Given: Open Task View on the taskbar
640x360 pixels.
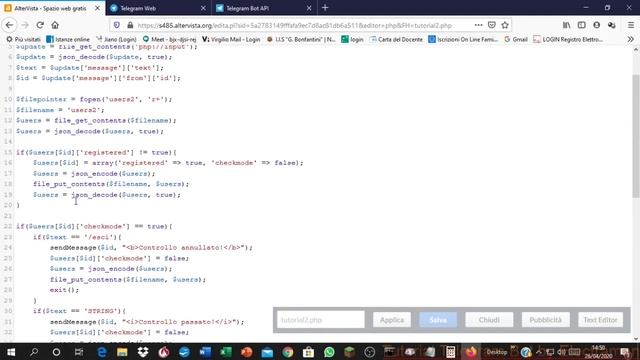Looking at the screenshot, I should pyautogui.click(x=79, y=352).
